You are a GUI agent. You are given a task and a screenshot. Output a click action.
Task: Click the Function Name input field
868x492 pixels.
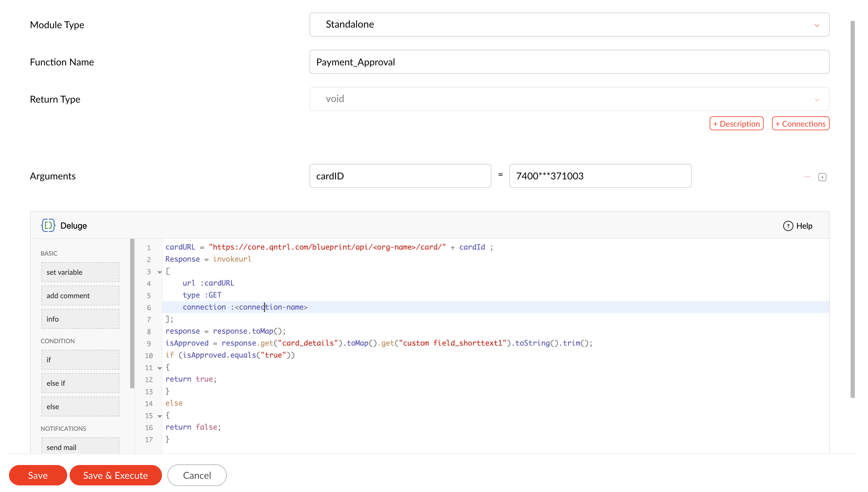569,62
